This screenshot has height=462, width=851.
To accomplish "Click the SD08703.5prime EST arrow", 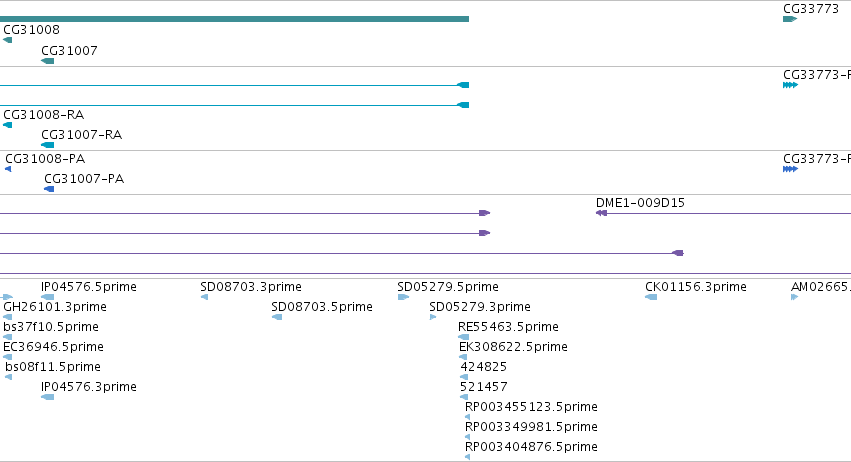I will 277,317.
